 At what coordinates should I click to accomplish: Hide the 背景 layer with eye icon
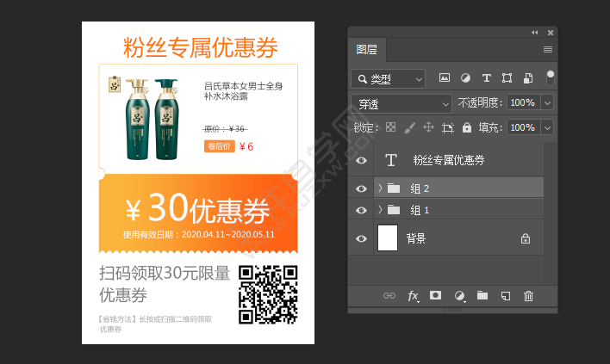tap(361, 238)
